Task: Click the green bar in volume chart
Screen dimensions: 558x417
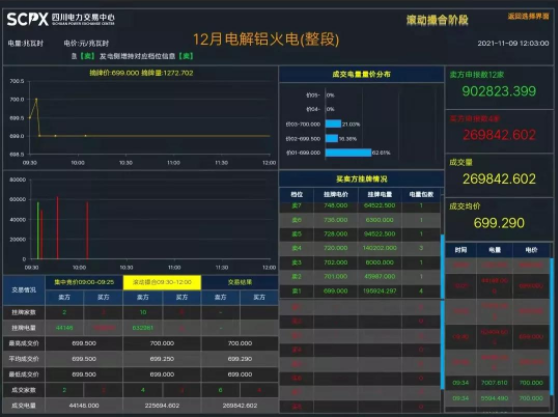Action: point(38,230)
